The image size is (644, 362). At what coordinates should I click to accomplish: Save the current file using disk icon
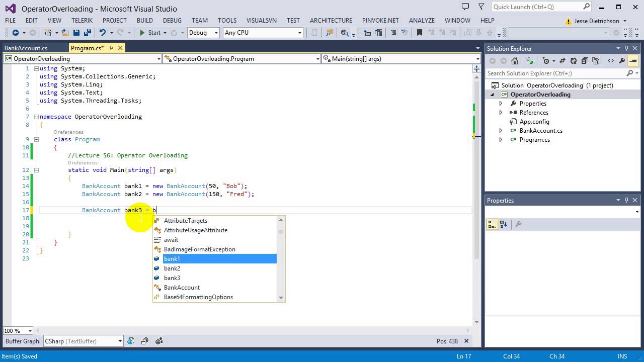(76, 33)
